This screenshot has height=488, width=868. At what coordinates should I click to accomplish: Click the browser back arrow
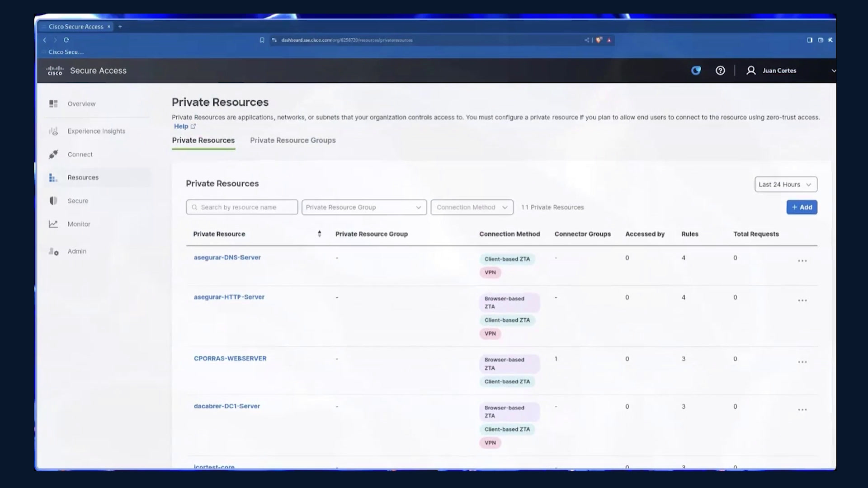(45, 40)
